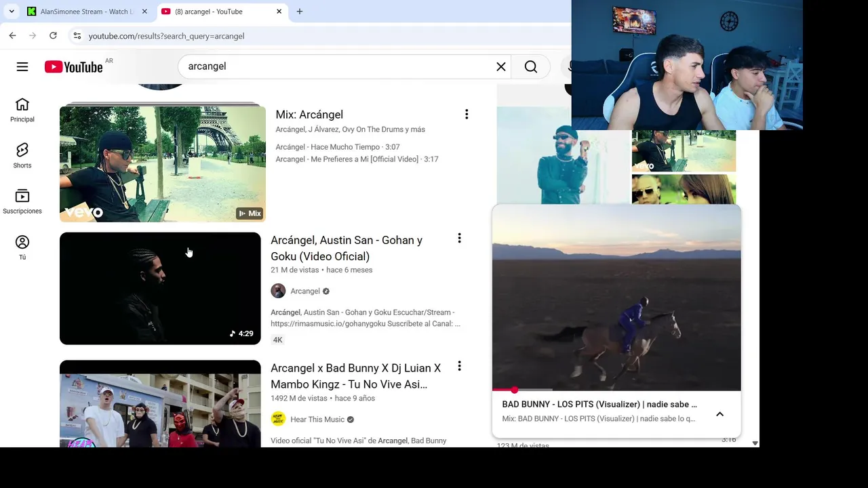Open Arcángel, Austin San - Gohan y Goku title
The height and width of the screenshot is (488, 868).
point(347,248)
